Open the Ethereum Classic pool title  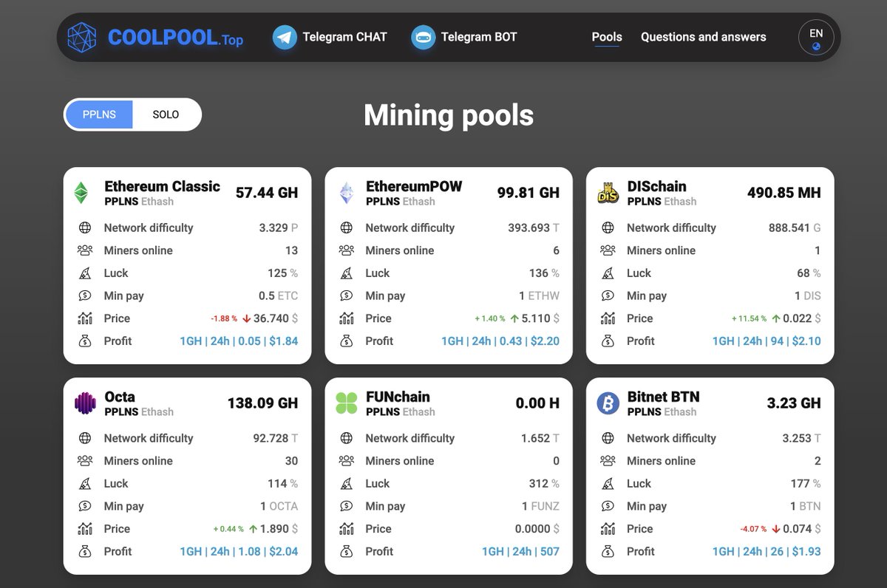(x=162, y=186)
